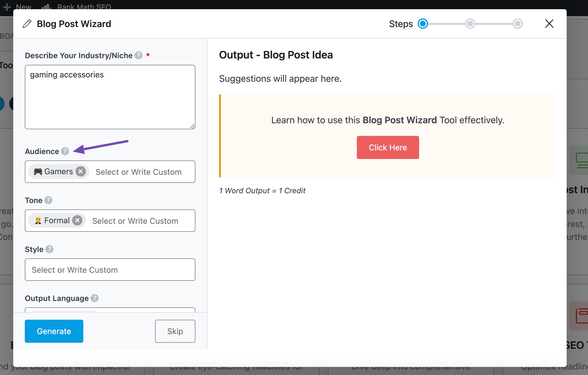This screenshot has height=375, width=588.
Task: Click the Generate button
Action: [54, 331]
